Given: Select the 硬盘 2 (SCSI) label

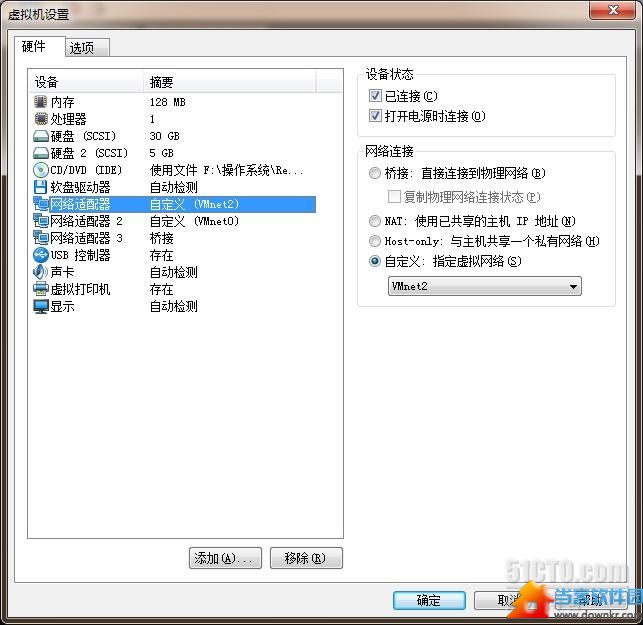Looking at the screenshot, I should (x=89, y=153).
